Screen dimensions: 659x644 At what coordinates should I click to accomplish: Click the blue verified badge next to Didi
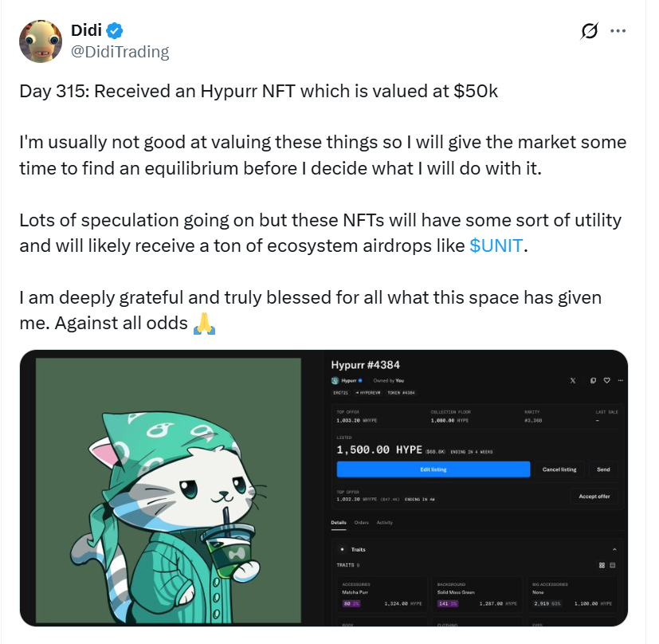pos(116,31)
